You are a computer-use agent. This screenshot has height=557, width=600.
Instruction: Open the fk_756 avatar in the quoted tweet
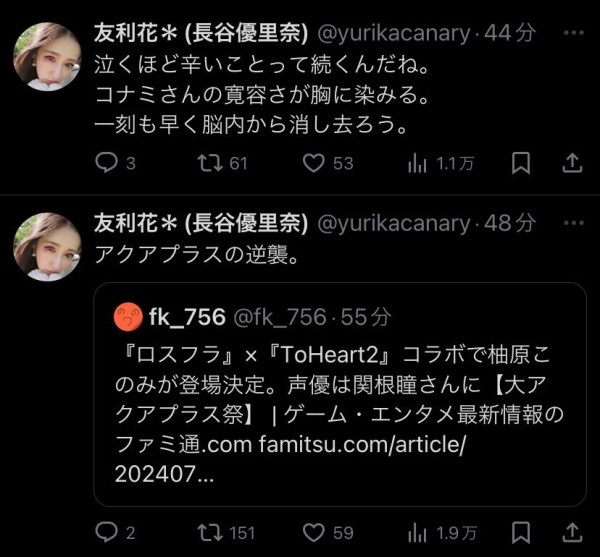126,316
